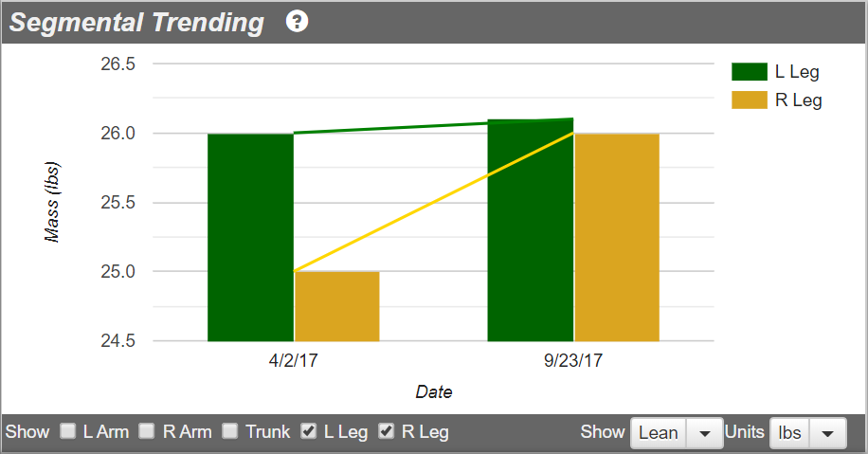Enable the R Arm checkbox

147,430
